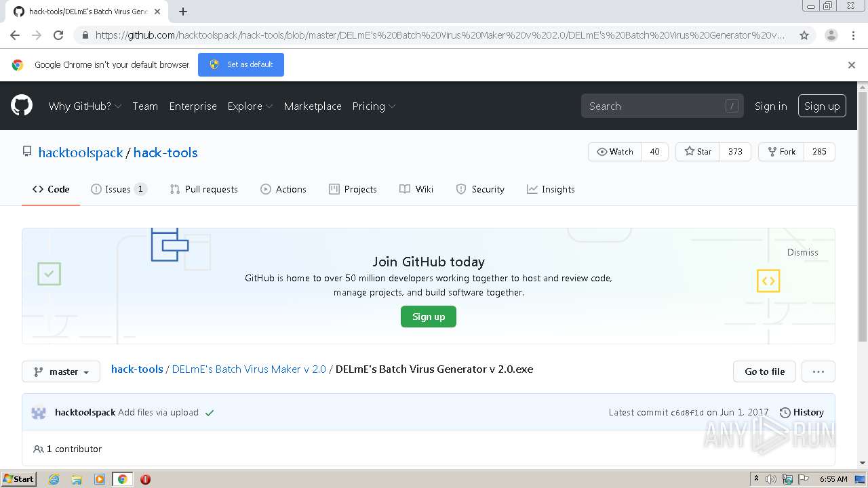Show the green check commit status

[210, 413]
